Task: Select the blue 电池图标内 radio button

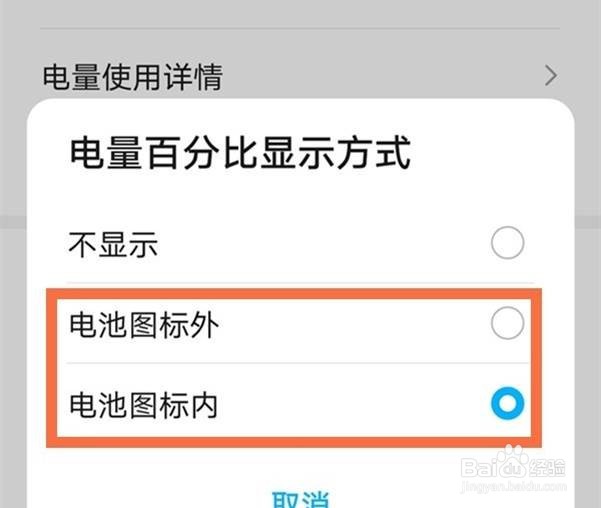Action: point(507,403)
